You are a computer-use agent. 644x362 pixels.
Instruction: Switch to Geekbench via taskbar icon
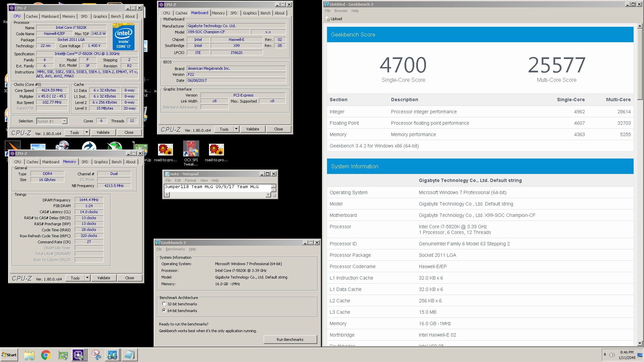pyautogui.click(x=112, y=355)
